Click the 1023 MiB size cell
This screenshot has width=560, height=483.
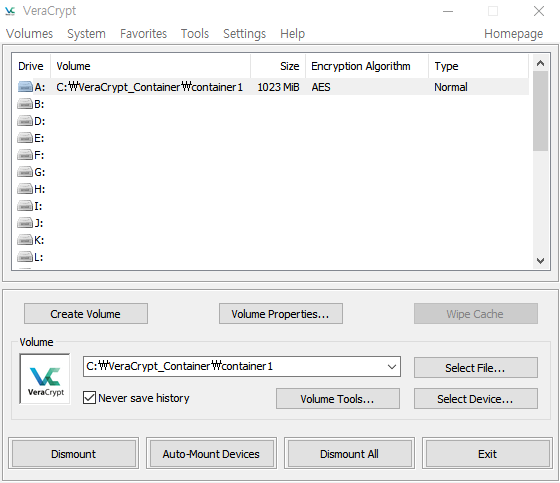(x=279, y=87)
